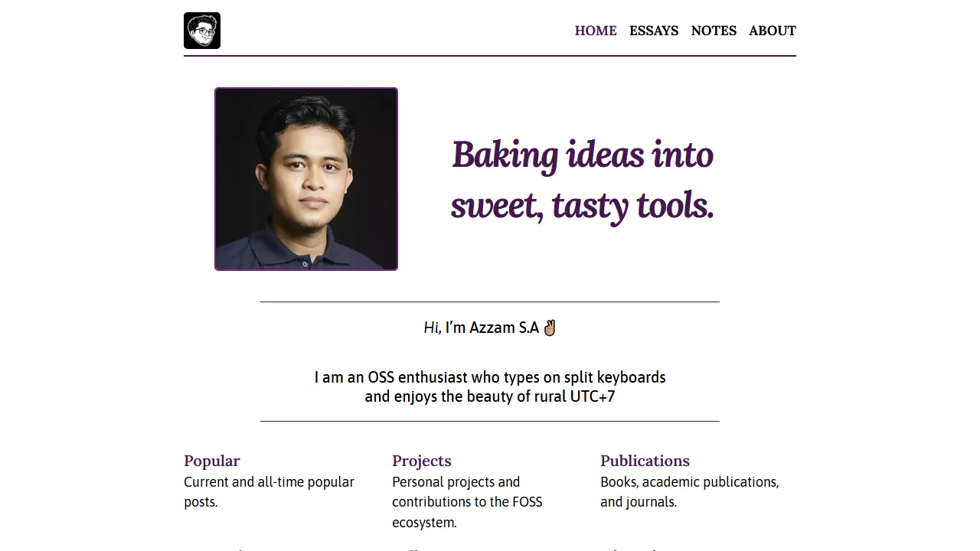Click the OSS enthusiast bio text

tap(490, 386)
